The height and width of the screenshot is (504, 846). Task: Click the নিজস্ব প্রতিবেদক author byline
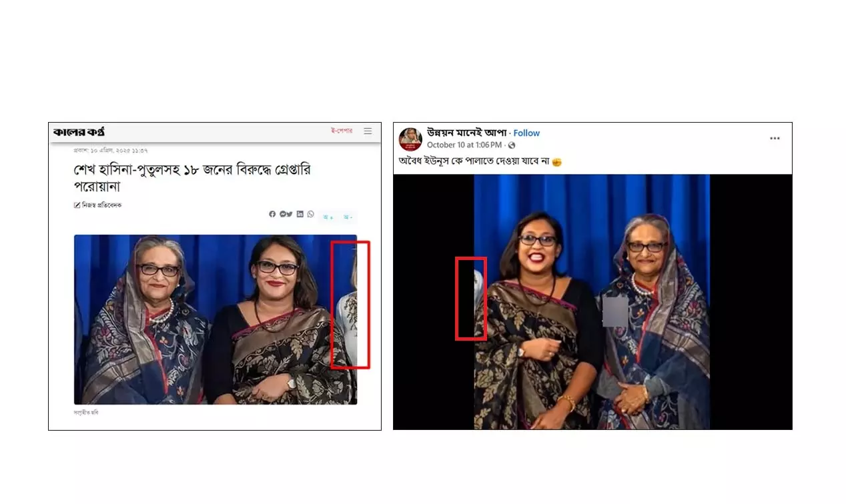pos(101,205)
